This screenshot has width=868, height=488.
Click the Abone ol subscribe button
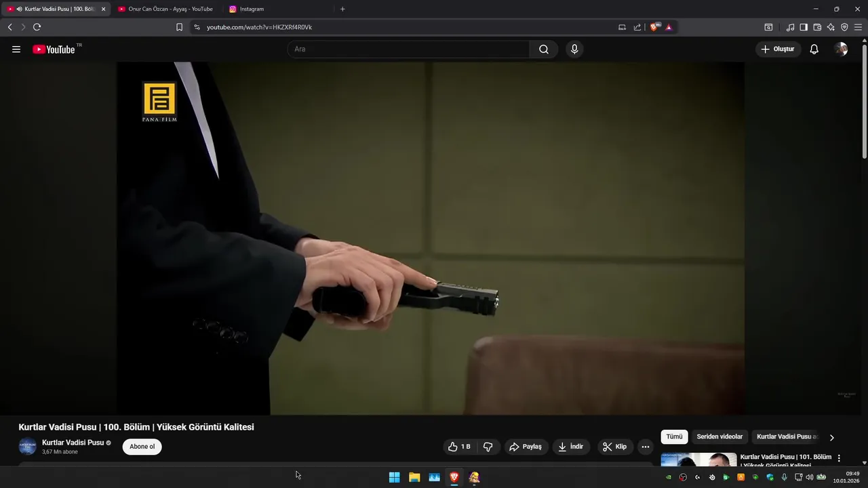142,447
